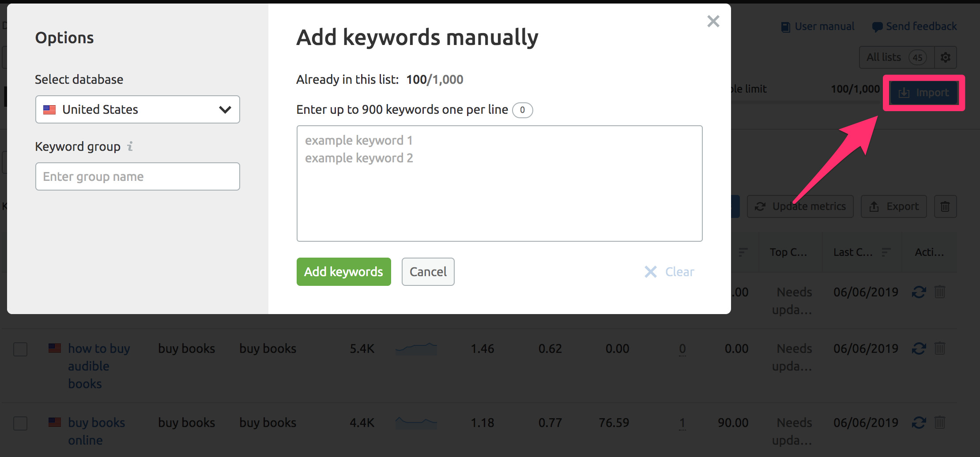980x457 pixels.
Task: Clear the entered keywords
Action: point(669,272)
